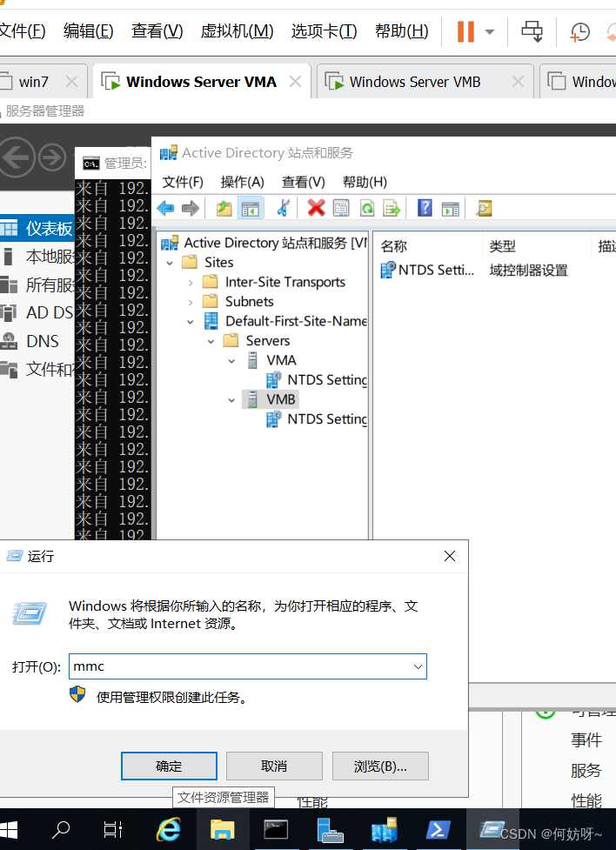Open Internet Explorer from the taskbar
The width and height of the screenshot is (616, 850).
[169, 829]
